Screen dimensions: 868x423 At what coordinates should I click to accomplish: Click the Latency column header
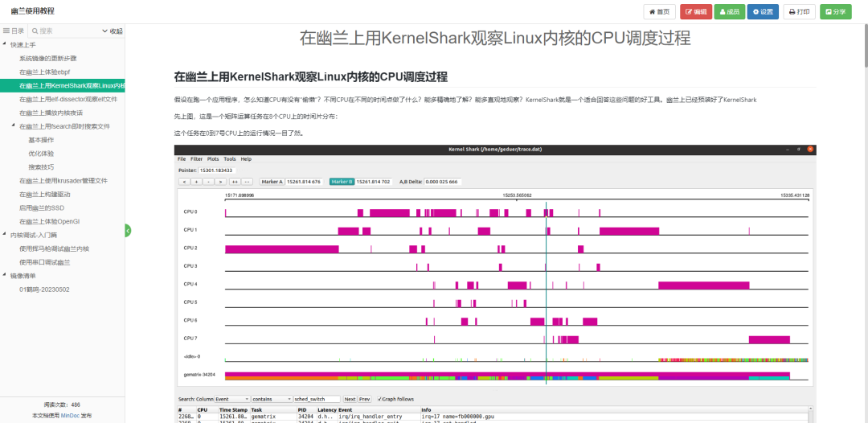[327, 410]
